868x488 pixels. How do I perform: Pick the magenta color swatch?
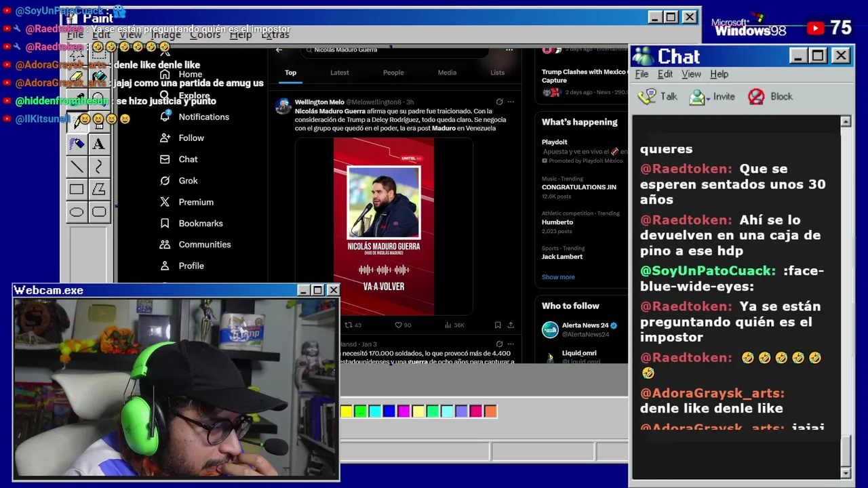tap(403, 411)
